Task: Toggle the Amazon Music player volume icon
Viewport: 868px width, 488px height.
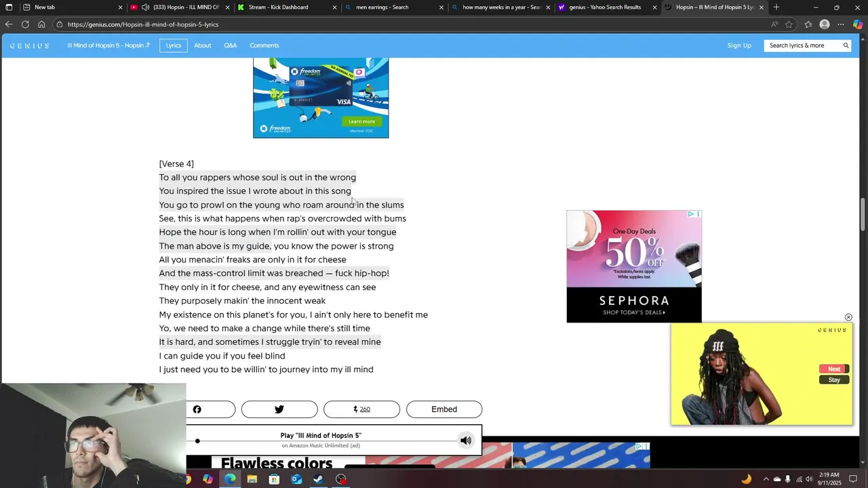Action: click(x=466, y=441)
